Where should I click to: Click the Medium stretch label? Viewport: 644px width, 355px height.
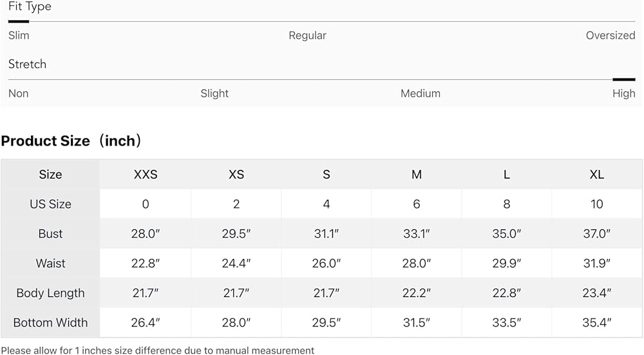(420, 93)
